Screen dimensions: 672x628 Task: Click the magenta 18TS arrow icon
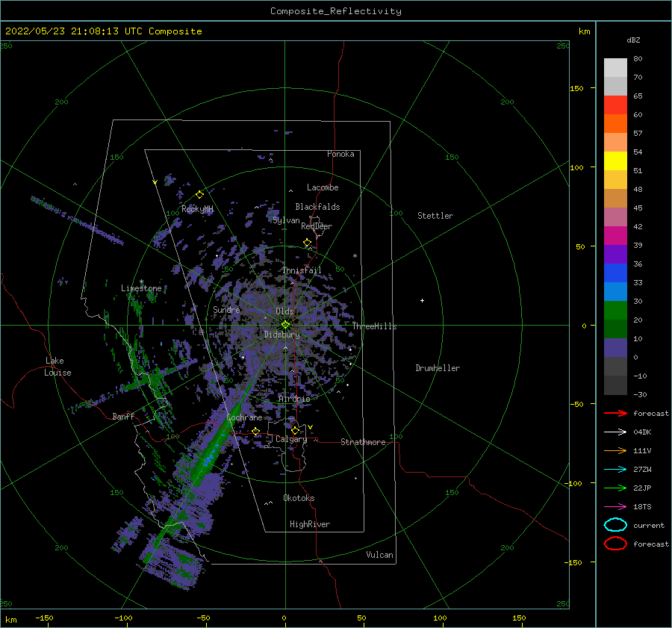tap(615, 507)
